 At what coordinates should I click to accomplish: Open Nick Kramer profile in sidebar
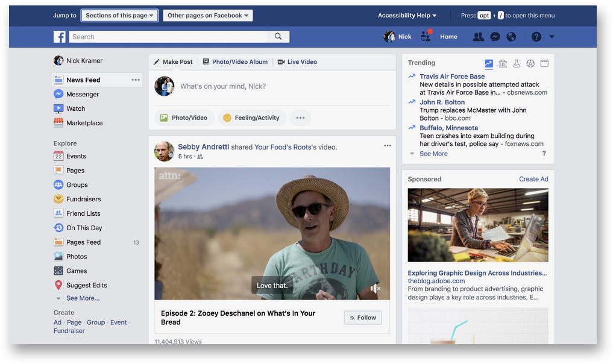[x=78, y=61]
